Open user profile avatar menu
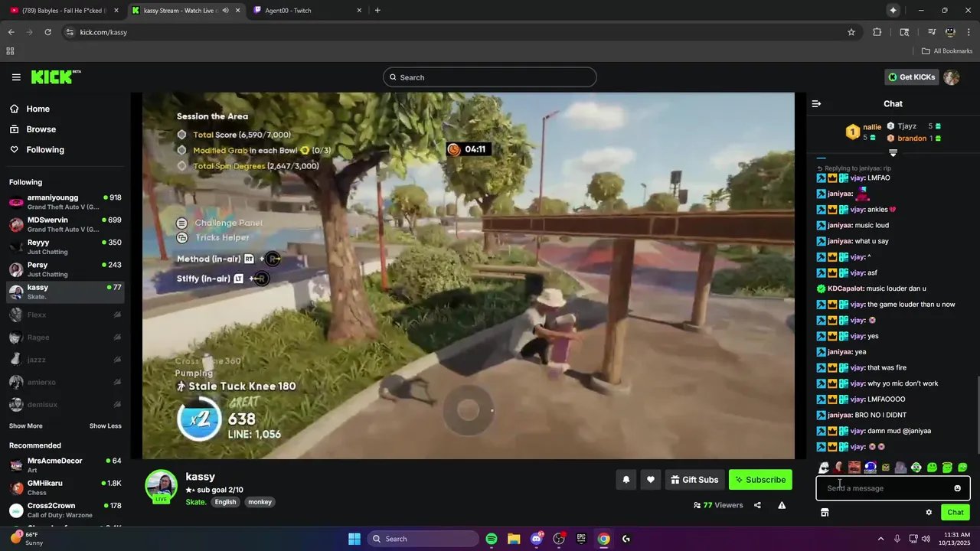The image size is (980, 551). (952, 77)
